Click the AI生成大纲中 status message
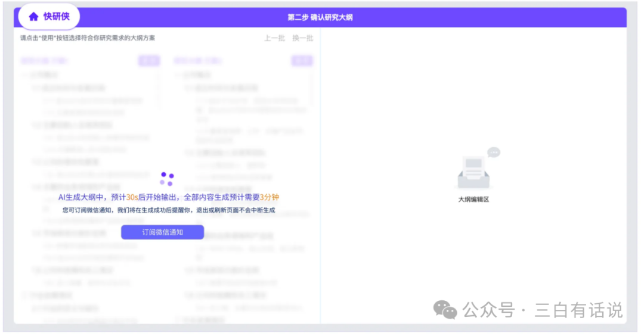644x336 pixels. tap(168, 197)
